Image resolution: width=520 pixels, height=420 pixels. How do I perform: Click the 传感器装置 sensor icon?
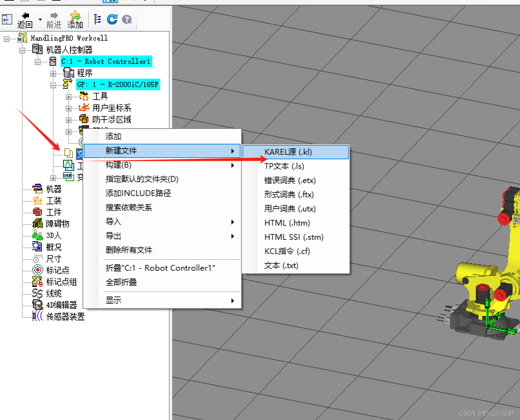(37, 316)
